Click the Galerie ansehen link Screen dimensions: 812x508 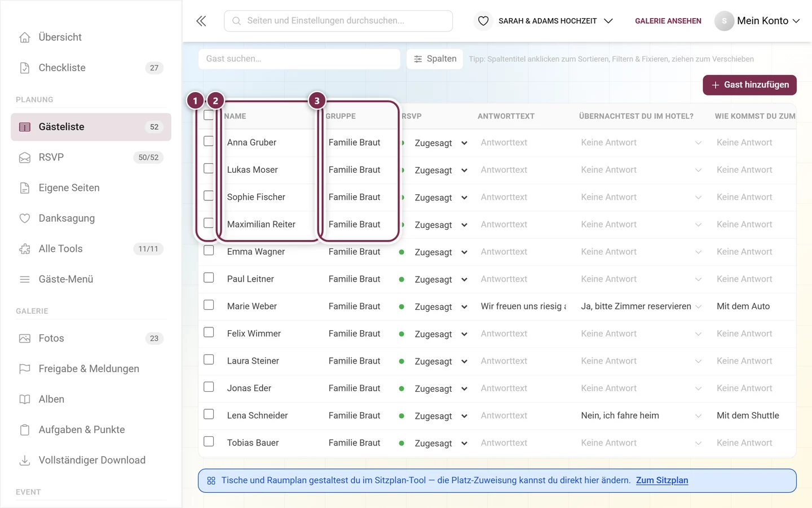[x=668, y=21]
